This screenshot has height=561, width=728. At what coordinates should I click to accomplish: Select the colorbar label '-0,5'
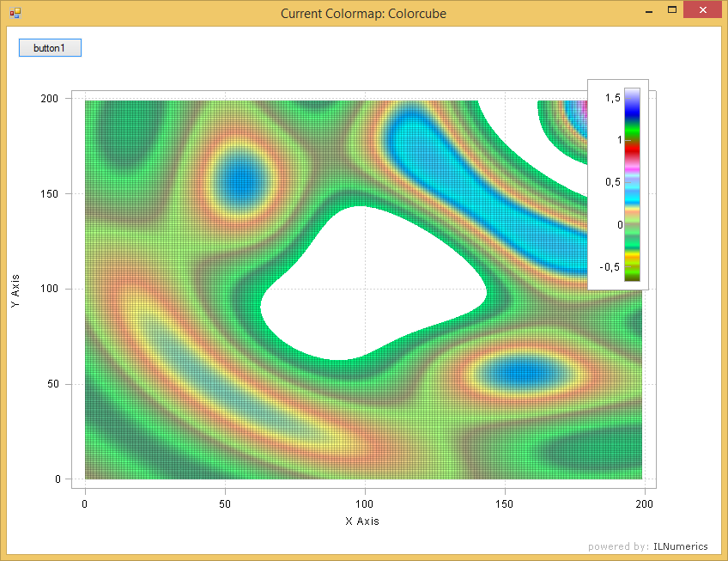[610, 267]
